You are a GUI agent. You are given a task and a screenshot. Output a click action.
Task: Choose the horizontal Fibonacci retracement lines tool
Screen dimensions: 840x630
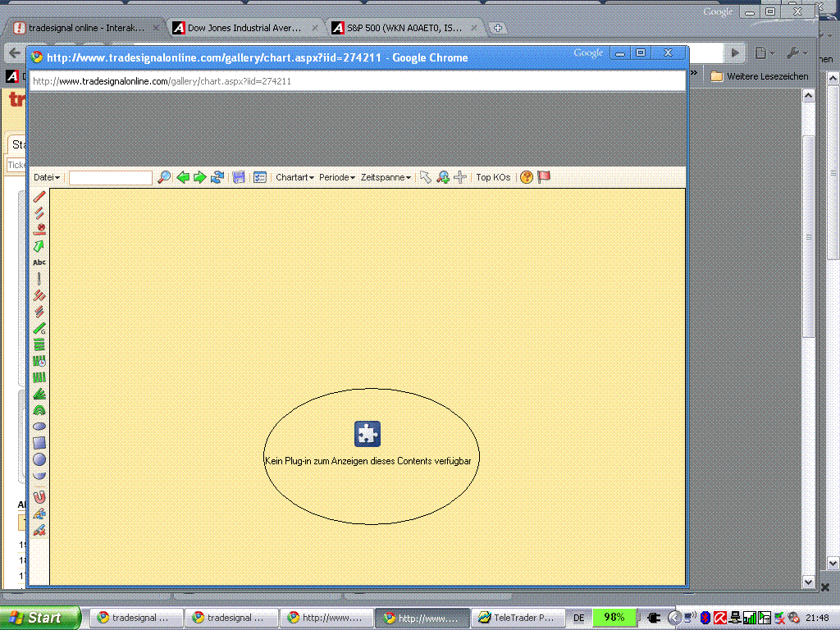(39, 345)
